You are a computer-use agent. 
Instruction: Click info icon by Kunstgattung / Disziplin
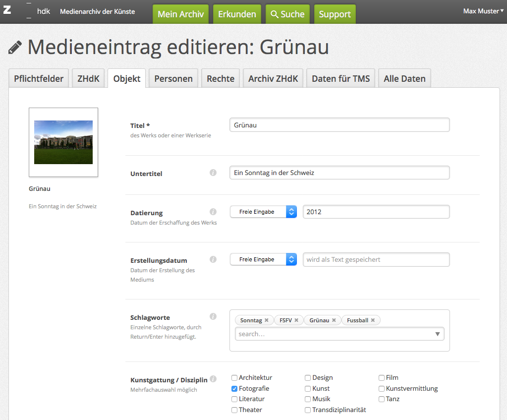pyautogui.click(x=213, y=379)
